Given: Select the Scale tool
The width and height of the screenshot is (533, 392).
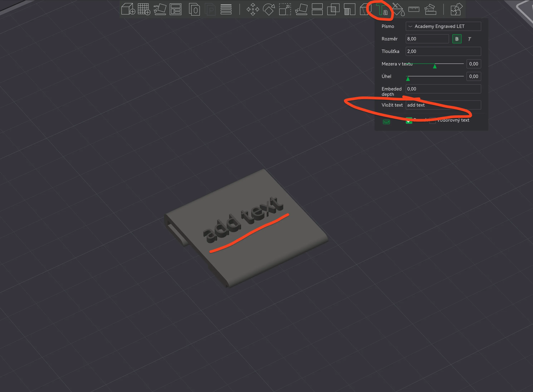Looking at the screenshot, I should 285,9.
